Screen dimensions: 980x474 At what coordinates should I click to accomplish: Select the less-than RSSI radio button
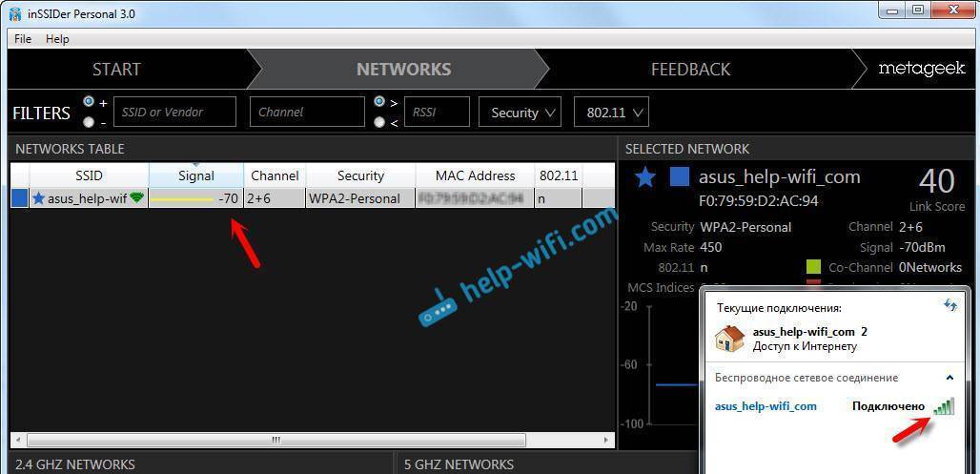point(378,122)
